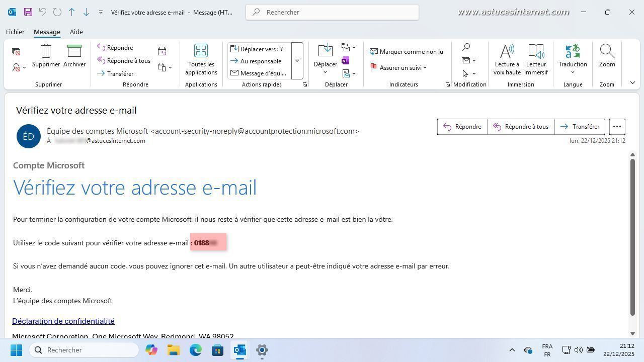Expand the Actions rapides gallery
The height and width of the screenshot is (362, 644).
[x=297, y=61]
